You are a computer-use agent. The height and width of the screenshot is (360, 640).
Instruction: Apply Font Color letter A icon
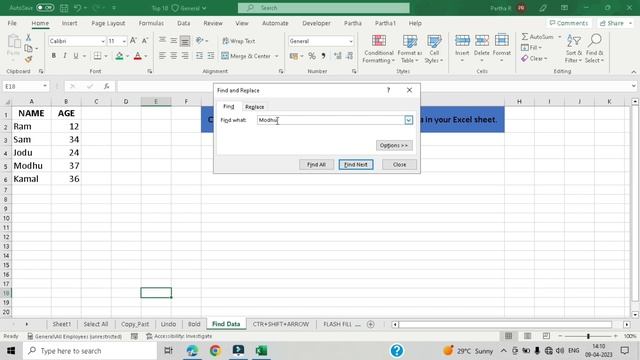138,56
